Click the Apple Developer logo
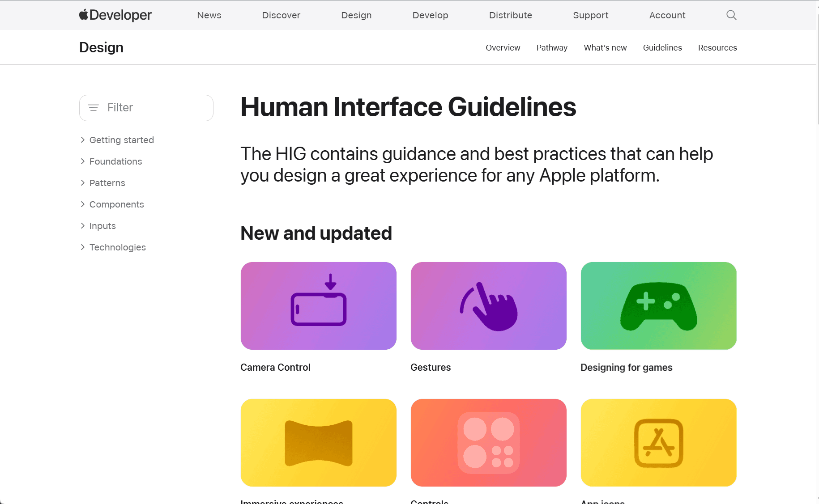Screen dimensions: 819x504 [115, 15]
